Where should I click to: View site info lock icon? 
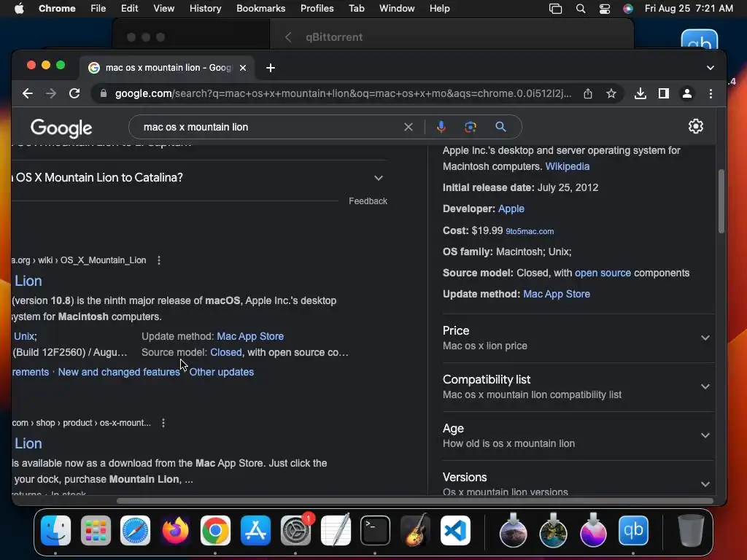tap(104, 93)
